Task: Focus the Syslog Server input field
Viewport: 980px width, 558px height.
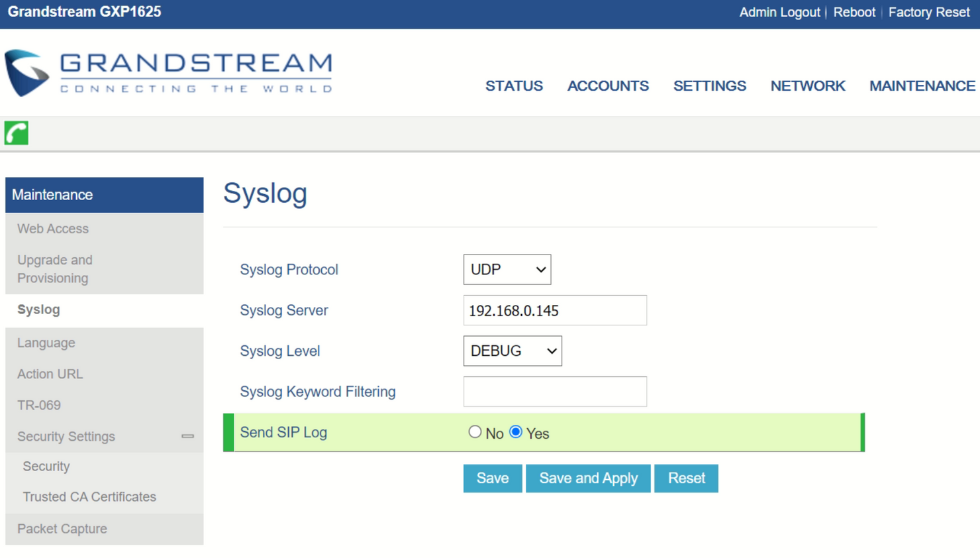Action: pyautogui.click(x=555, y=310)
